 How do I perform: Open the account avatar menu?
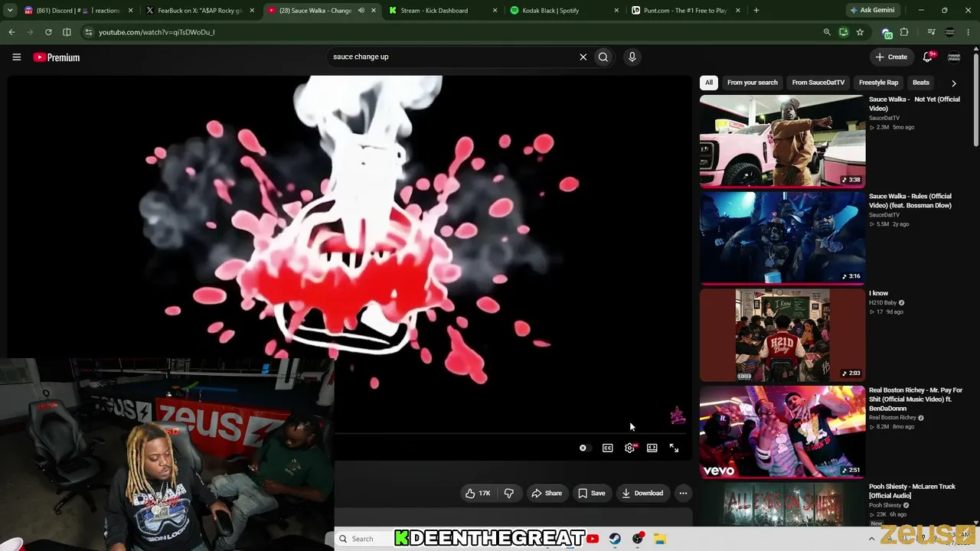tap(954, 57)
